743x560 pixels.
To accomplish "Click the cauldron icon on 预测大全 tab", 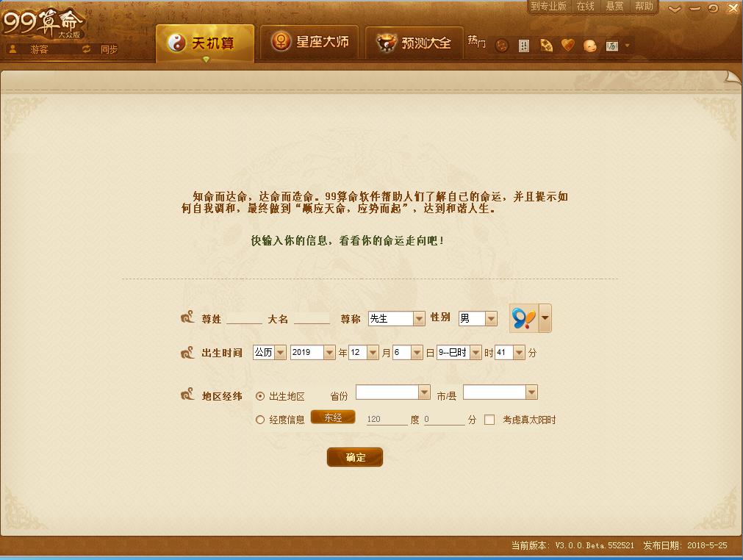I will point(386,43).
